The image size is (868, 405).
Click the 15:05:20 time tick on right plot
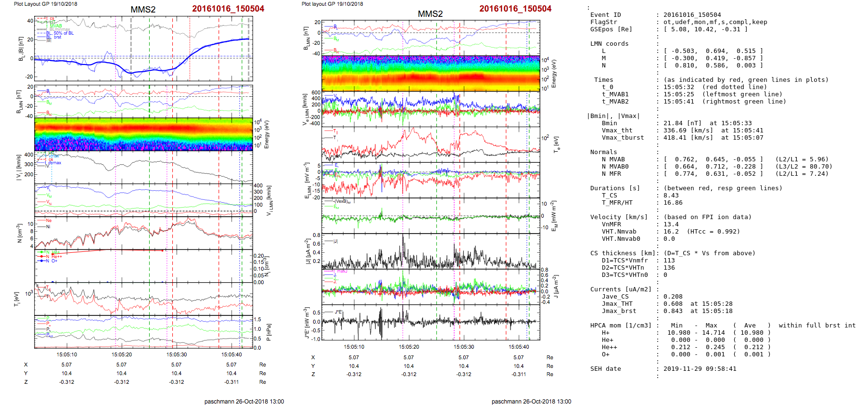tap(408, 347)
